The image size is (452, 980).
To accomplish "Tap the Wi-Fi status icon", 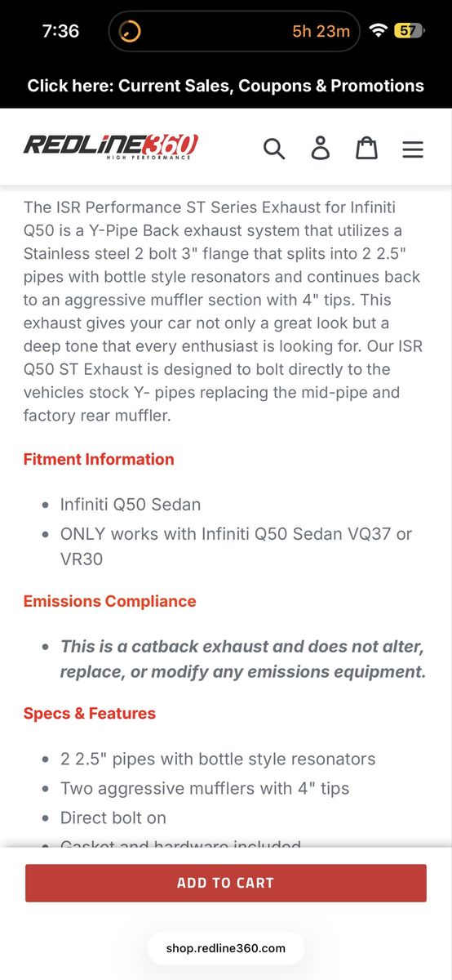I will 378,31.
